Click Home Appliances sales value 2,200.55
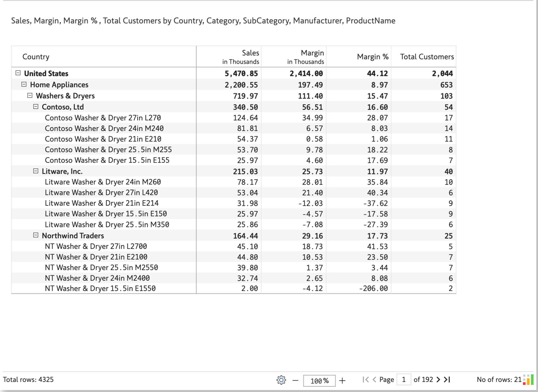 (241, 85)
